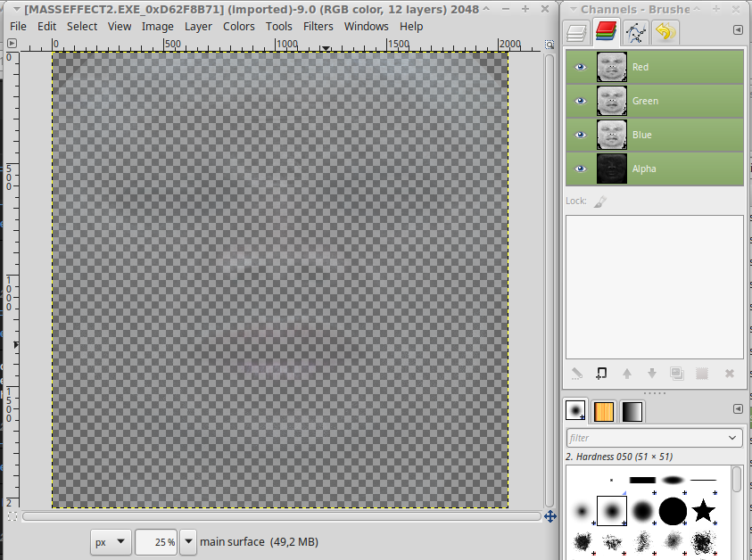Open the window menu triangle in title bar
The width and height of the screenshot is (752, 560).
(x=16, y=9)
